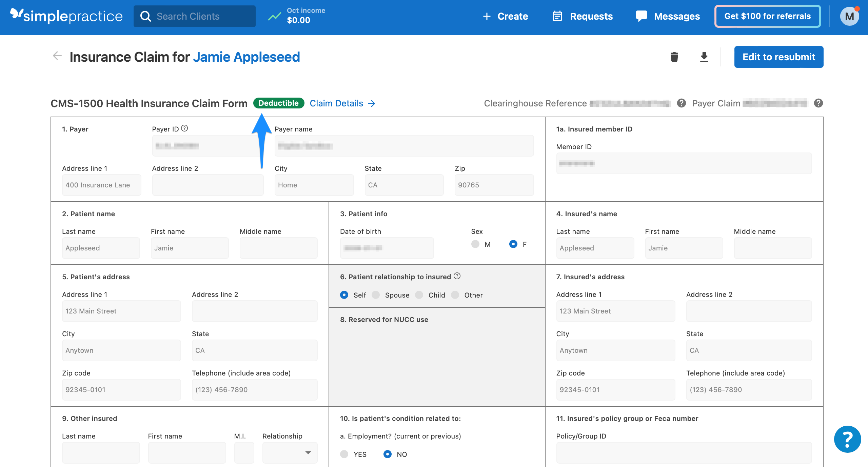This screenshot has height=467, width=868.
Task: Open the Payer Claim help icon
Action: tap(818, 103)
